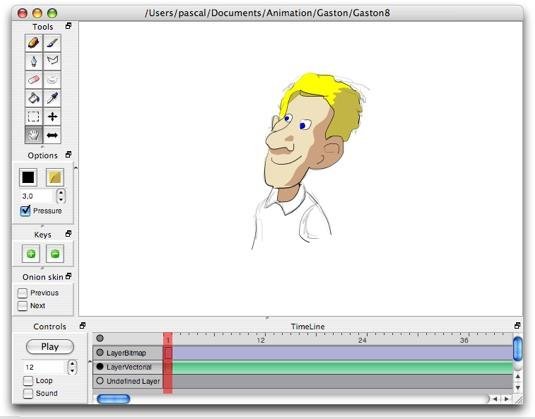Select the LayerVectorial layer
This screenshot has width=535, height=419.
click(128, 367)
